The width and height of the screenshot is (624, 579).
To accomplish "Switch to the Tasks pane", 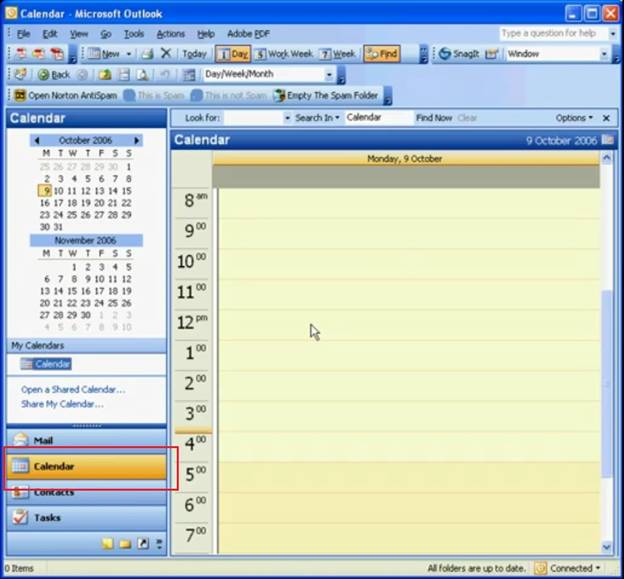I will (x=86, y=518).
